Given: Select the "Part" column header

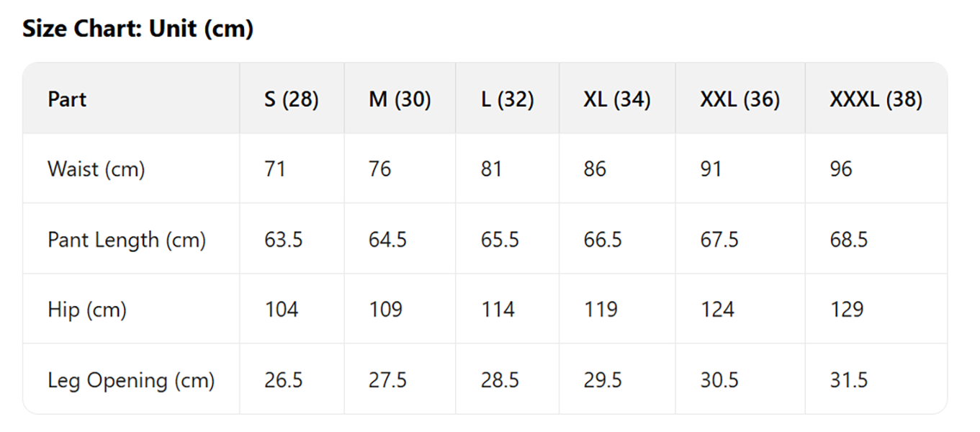Looking at the screenshot, I should (67, 99).
